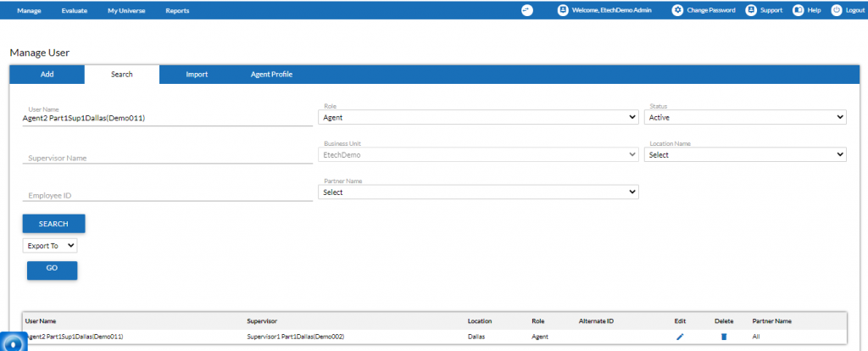Click the Logout power icon
This screenshot has width=868, height=351.
pyautogui.click(x=837, y=10)
